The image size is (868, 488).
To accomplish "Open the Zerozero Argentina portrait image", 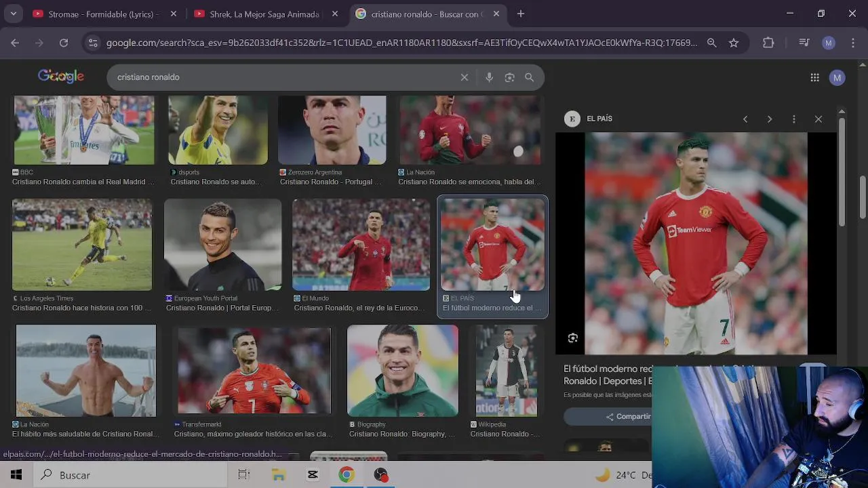I will [x=332, y=130].
